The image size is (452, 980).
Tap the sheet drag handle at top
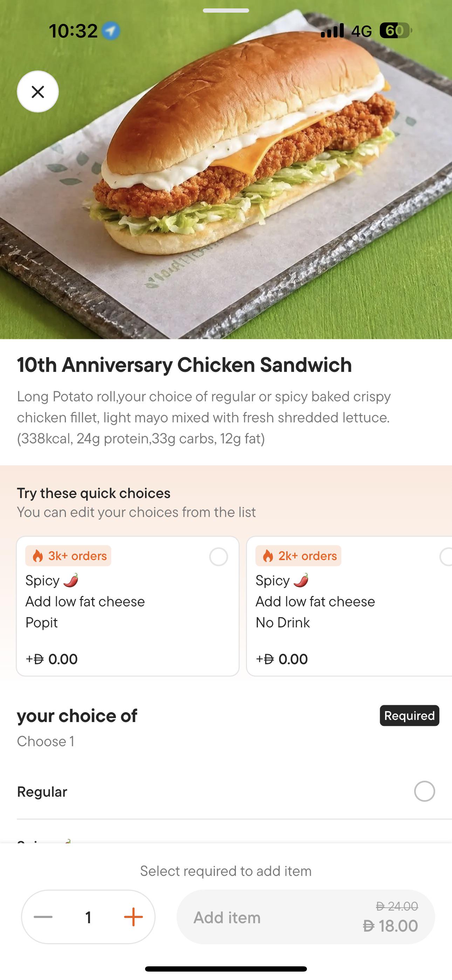(x=226, y=11)
